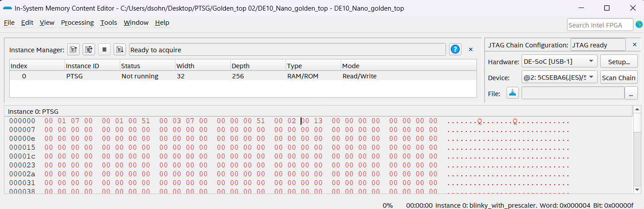Image resolution: width=644 pixels, height=209 pixels.
Task: Click the Depth column header
Action: [x=258, y=66]
